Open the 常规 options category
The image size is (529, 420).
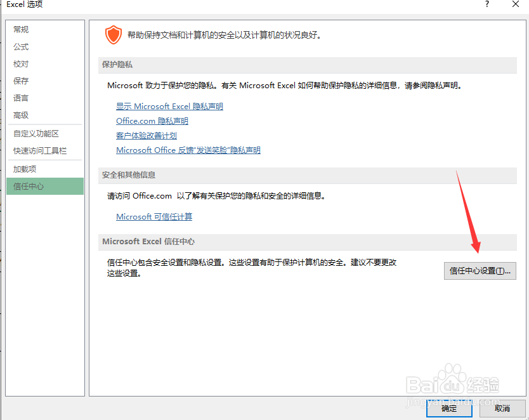tap(45, 30)
